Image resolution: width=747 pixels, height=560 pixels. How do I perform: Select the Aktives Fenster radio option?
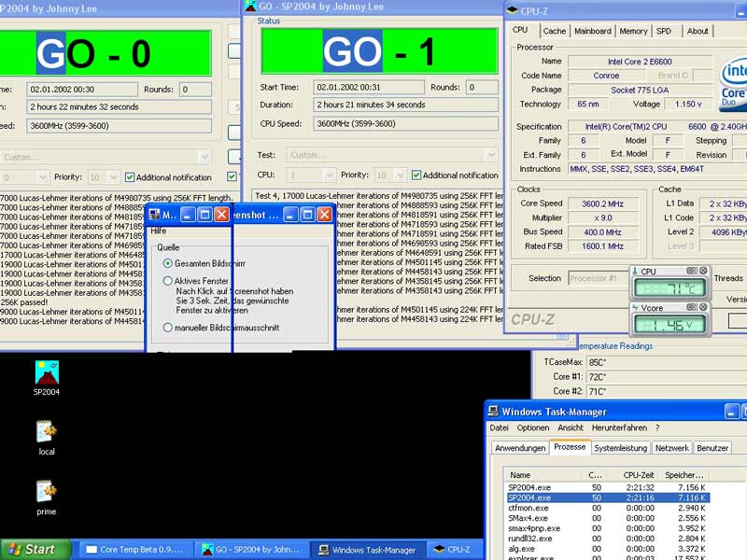point(168,281)
